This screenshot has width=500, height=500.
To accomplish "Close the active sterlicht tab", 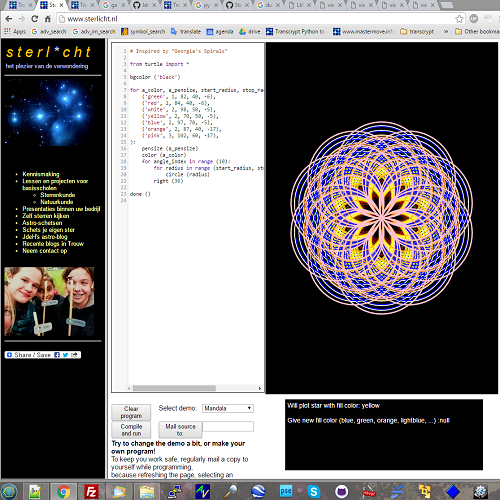I will click(61, 5).
